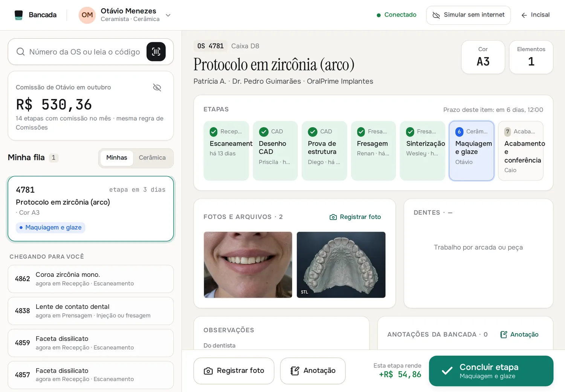565x392 pixels.
Task: Select the Acabamento e conferência stage card
Action: tap(521, 151)
